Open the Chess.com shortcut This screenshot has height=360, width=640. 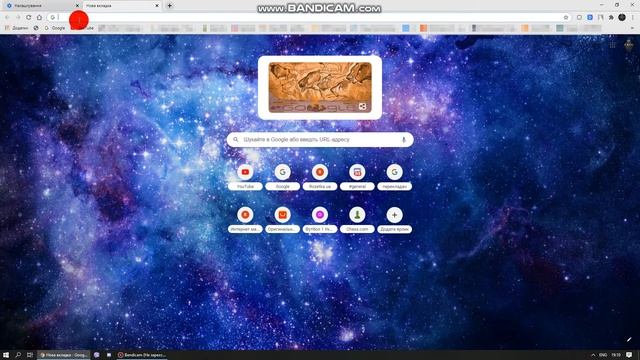(x=357, y=220)
